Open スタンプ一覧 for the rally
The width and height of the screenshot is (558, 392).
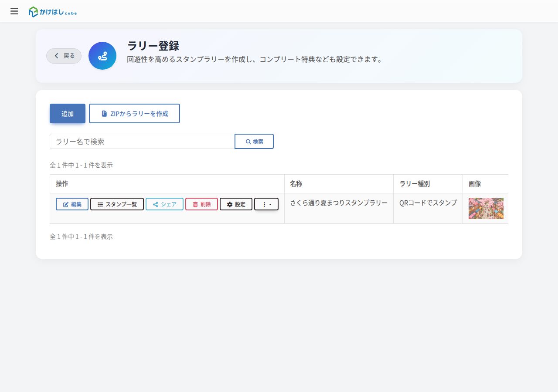click(117, 204)
